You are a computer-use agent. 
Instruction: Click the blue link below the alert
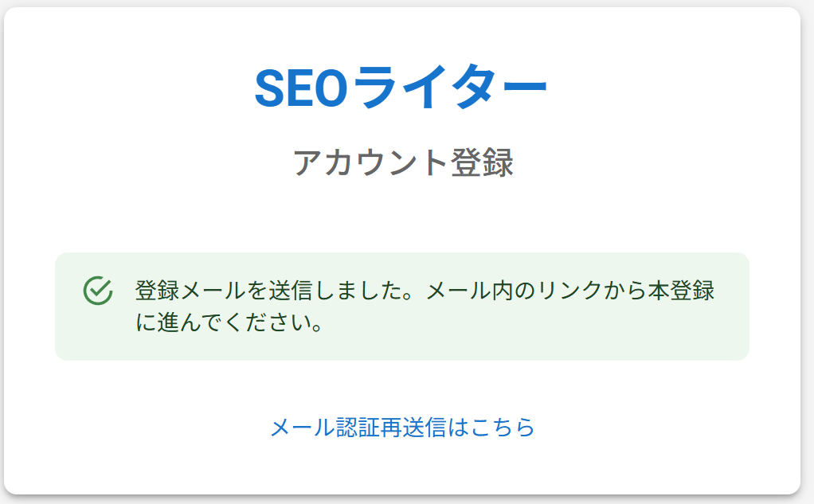point(402,428)
